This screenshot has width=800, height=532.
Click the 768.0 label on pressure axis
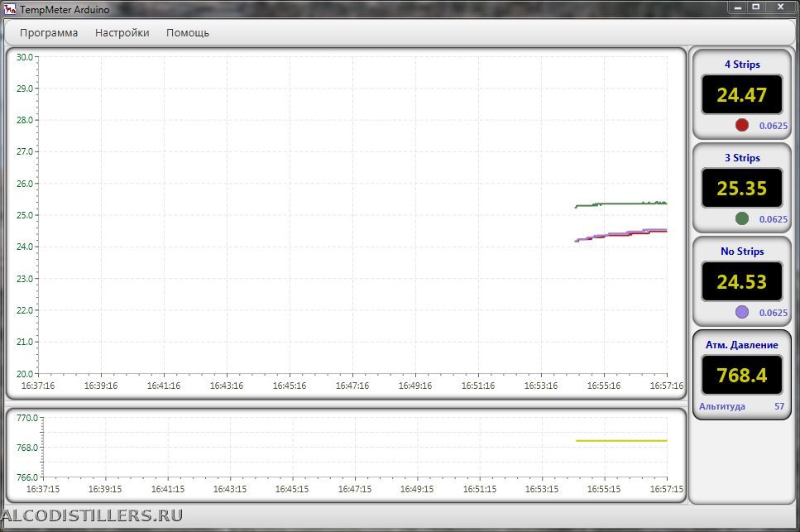[x=27, y=448]
